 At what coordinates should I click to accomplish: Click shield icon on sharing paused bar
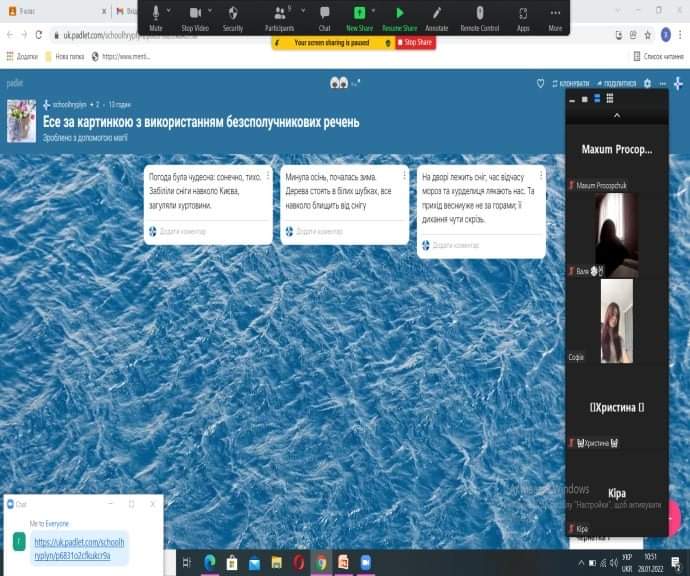click(388, 43)
